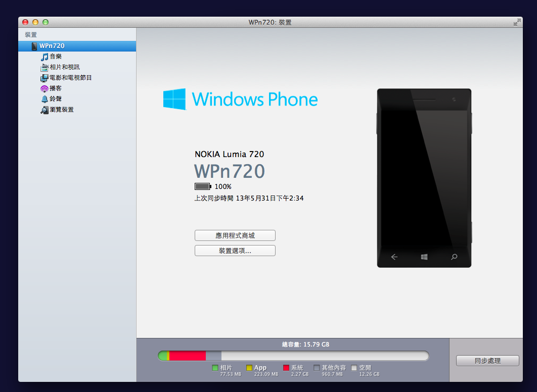
Task: Toggle fullscreen with the window arrows icon
Action: [517, 22]
